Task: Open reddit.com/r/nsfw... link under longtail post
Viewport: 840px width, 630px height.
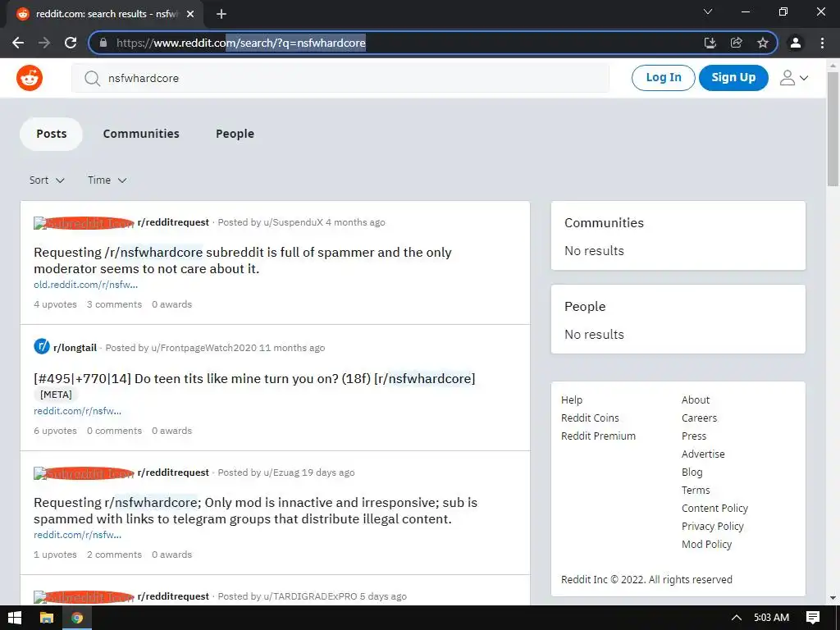Action: tap(77, 411)
